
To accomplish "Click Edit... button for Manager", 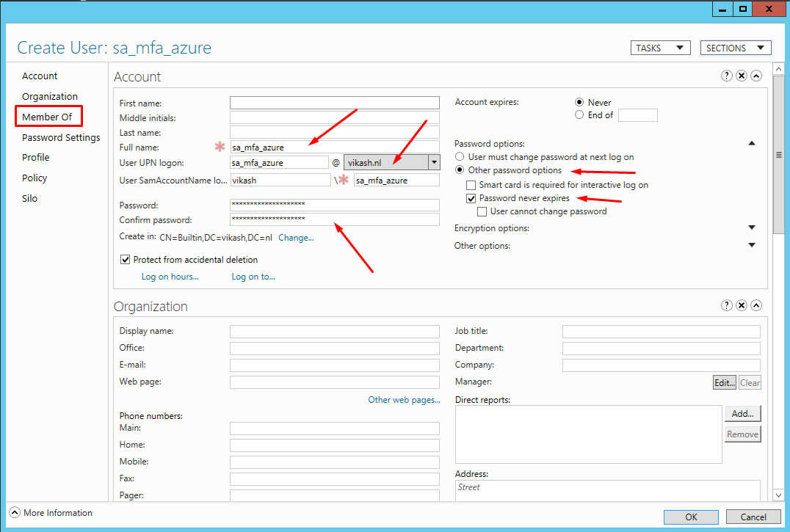I will point(725,382).
